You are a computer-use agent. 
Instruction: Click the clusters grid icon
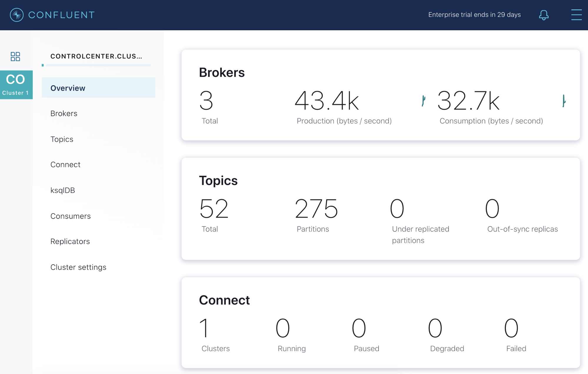[15, 56]
